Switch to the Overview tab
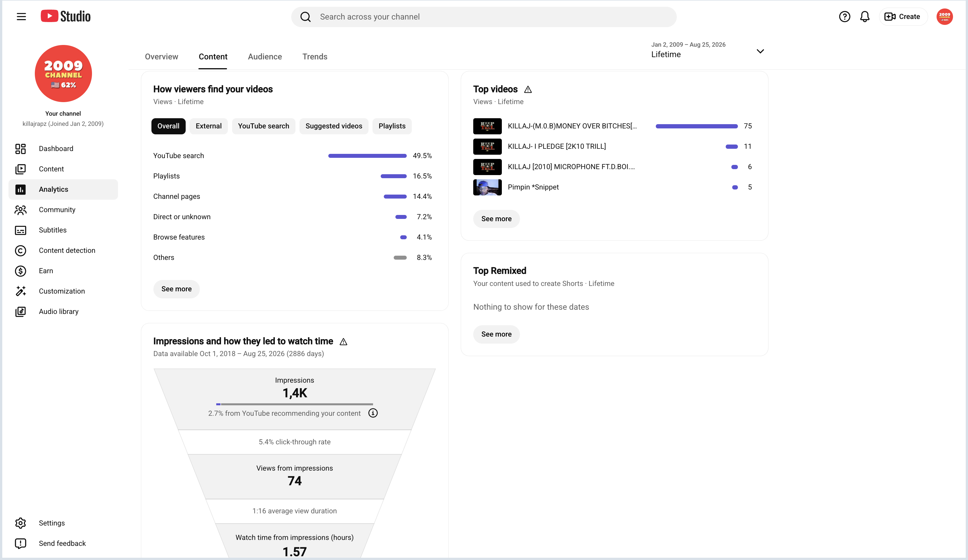968x560 pixels. tap(161, 56)
